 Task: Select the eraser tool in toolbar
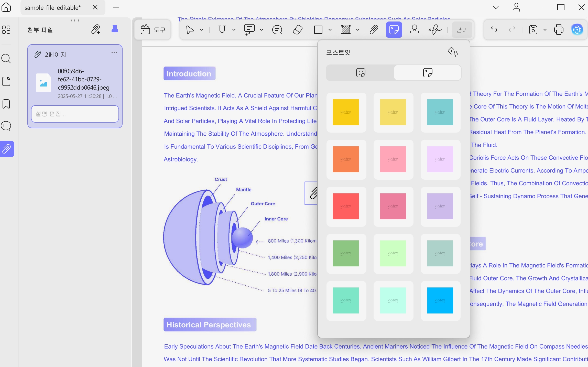tap(298, 30)
